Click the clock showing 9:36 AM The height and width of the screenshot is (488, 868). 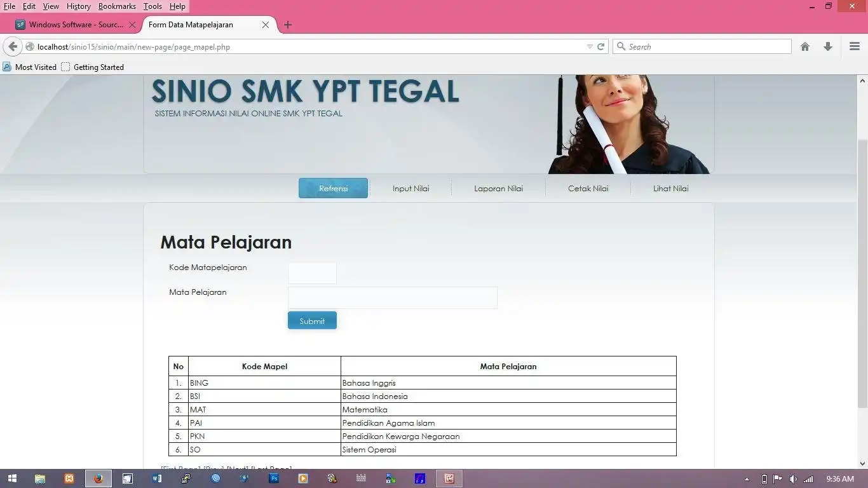[840, 479]
